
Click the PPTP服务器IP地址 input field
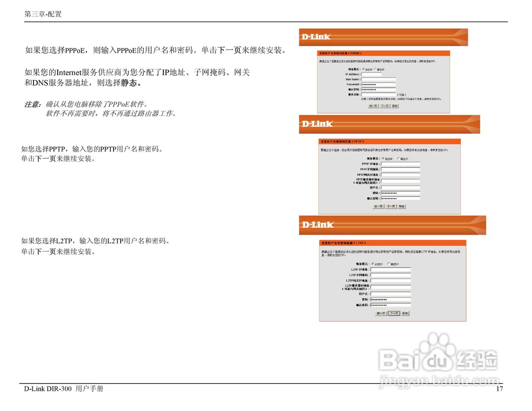(401, 181)
